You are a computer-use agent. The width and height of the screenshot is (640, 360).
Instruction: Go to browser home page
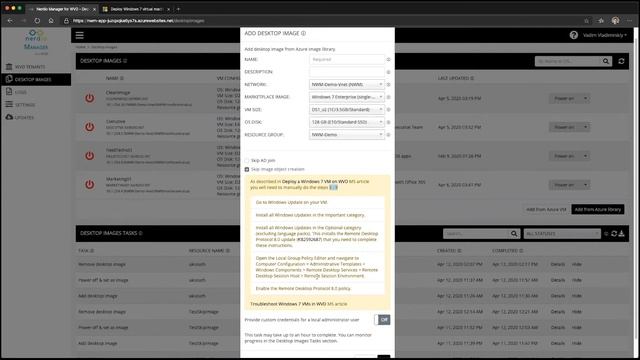point(51,20)
